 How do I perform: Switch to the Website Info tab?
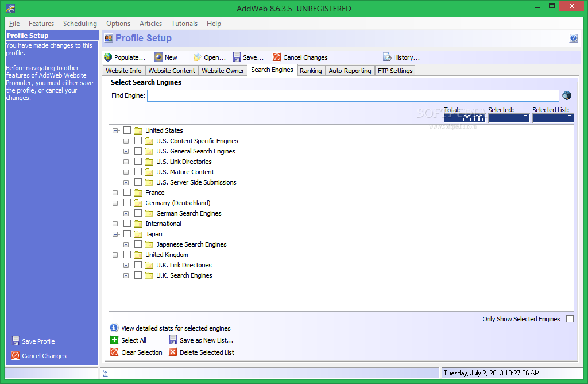point(124,71)
